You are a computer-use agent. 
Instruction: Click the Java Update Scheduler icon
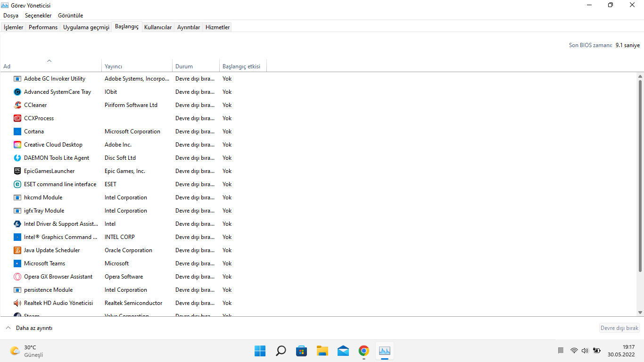click(x=17, y=250)
